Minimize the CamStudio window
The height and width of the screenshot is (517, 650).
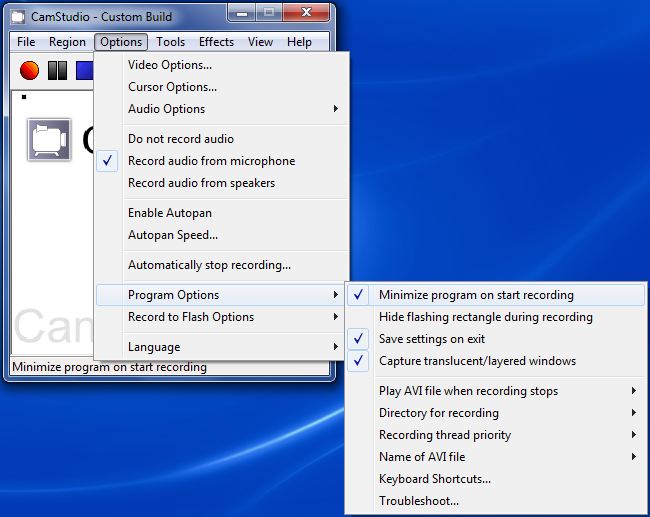pos(242,13)
